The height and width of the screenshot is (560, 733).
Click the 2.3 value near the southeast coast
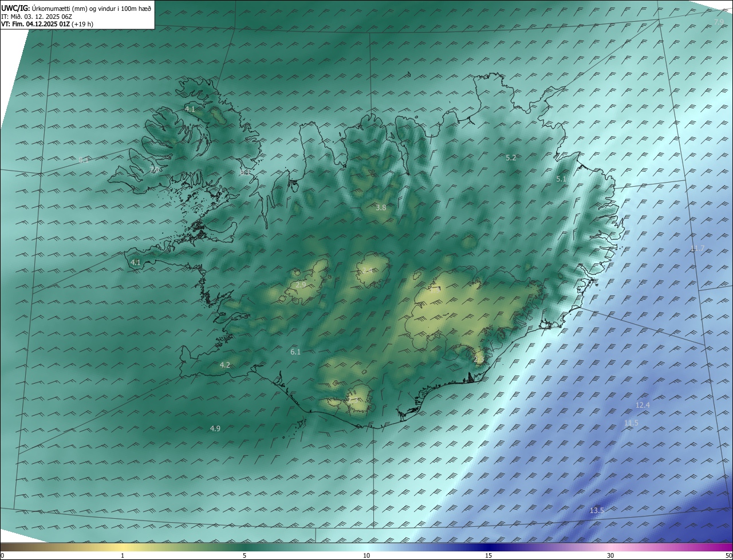click(479, 360)
